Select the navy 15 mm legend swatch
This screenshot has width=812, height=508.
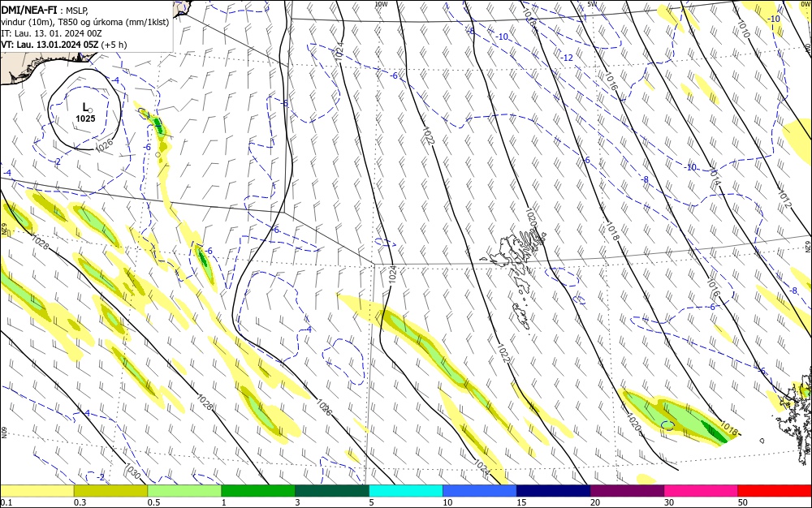tap(554, 491)
